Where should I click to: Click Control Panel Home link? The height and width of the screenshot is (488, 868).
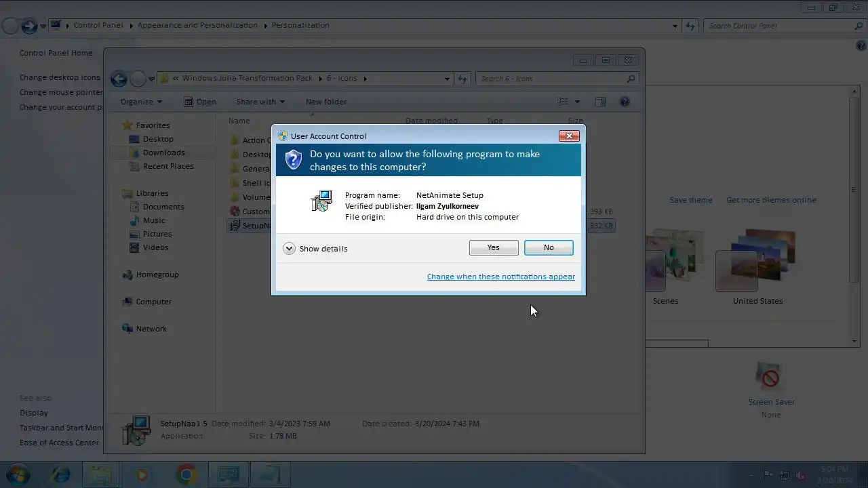[56, 53]
